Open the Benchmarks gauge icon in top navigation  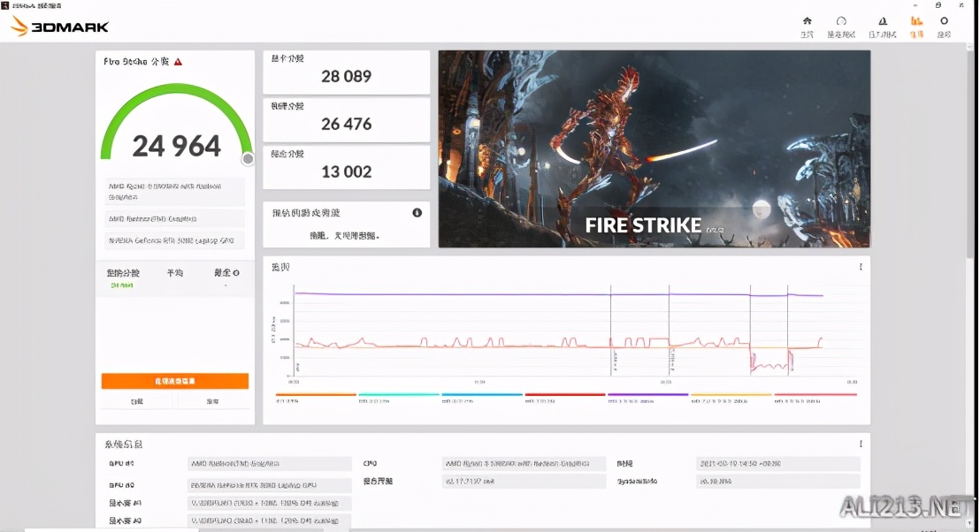841,21
